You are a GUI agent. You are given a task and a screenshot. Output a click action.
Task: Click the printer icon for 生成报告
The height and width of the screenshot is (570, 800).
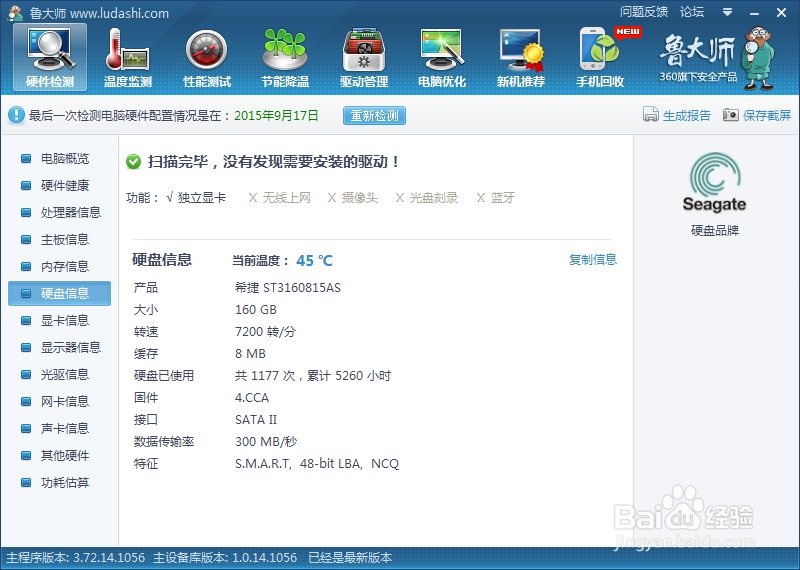651,115
